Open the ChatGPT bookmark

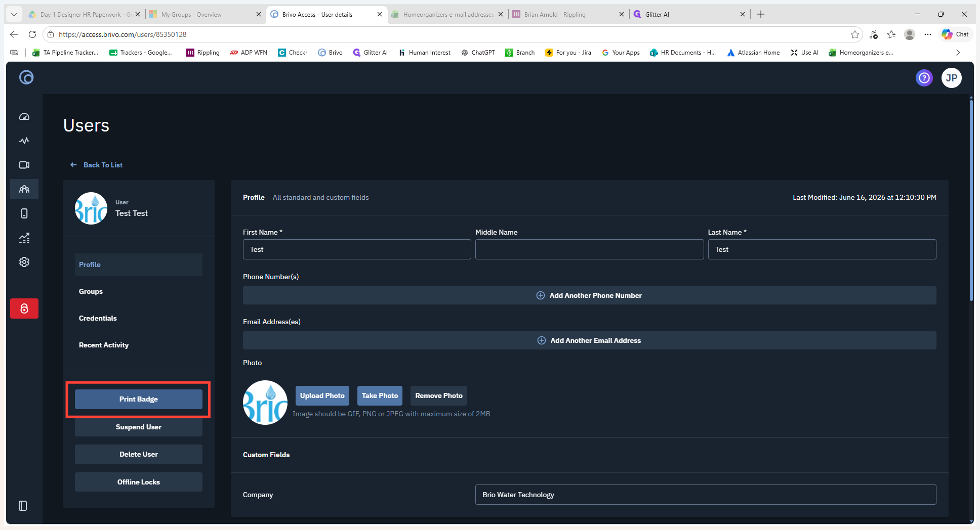tap(478, 53)
